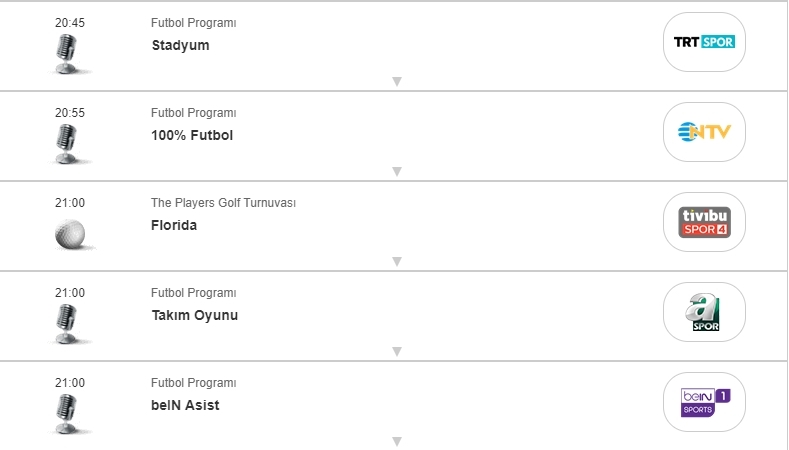This screenshot has height=450, width=789.
Task: Open the Takım Oyunu program title
Action: [x=195, y=315]
